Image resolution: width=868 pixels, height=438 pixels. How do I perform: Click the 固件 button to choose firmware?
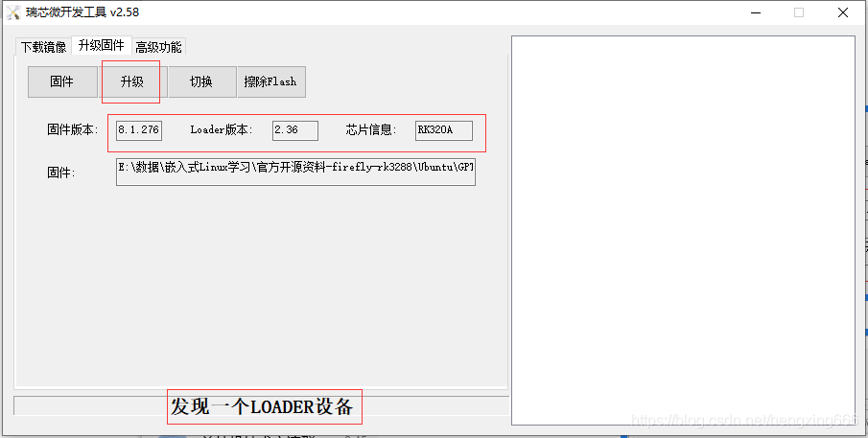(62, 81)
